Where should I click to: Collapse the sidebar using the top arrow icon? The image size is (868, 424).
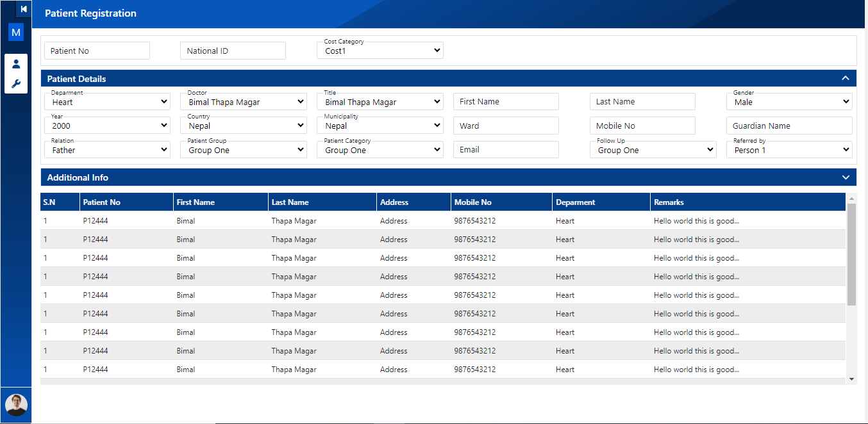tap(24, 9)
